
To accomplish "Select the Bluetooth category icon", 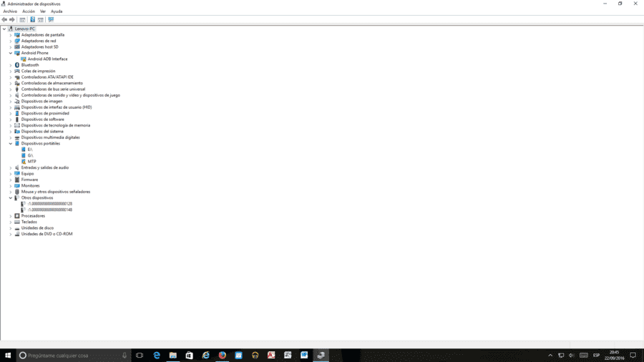I will pos(17,65).
